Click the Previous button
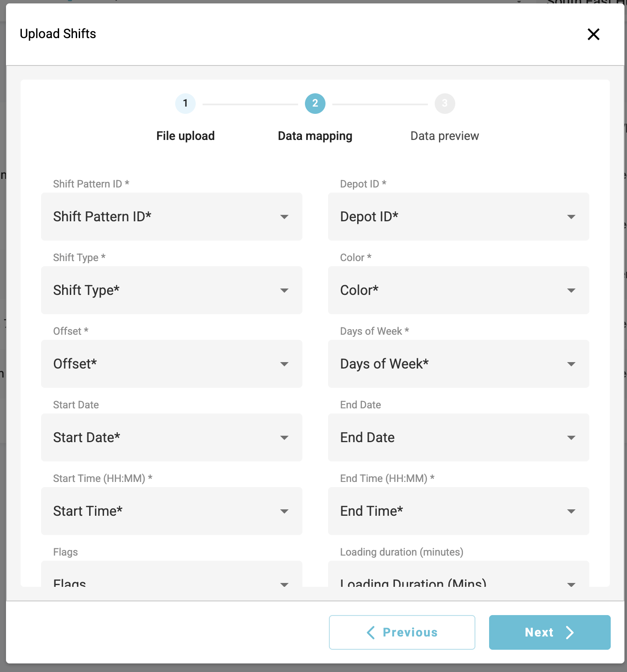Image resolution: width=627 pixels, height=672 pixels. coord(402,632)
